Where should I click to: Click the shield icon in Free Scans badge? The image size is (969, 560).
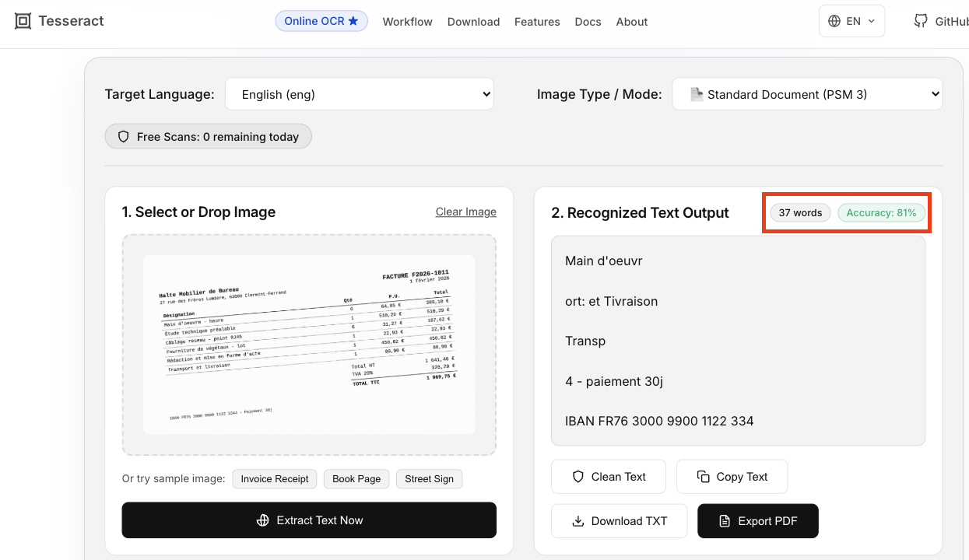pos(123,136)
